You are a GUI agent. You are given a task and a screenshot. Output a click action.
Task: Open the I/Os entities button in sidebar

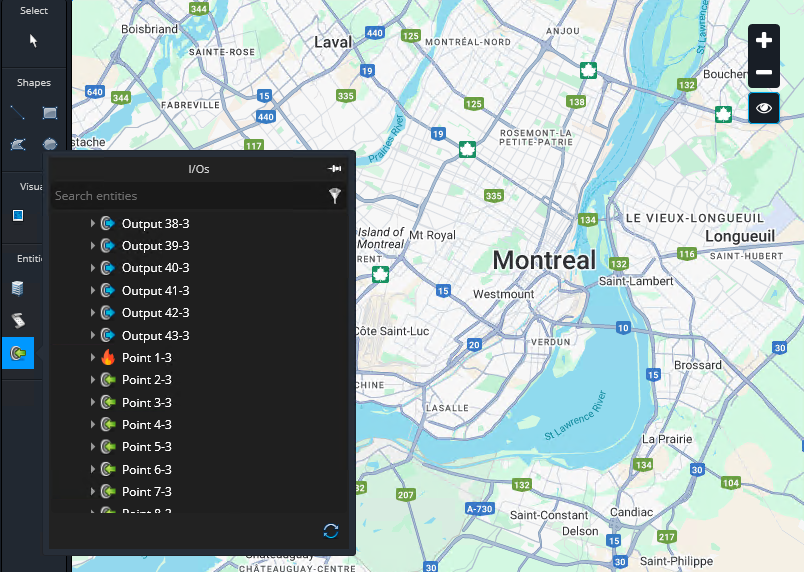[x=18, y=353]
